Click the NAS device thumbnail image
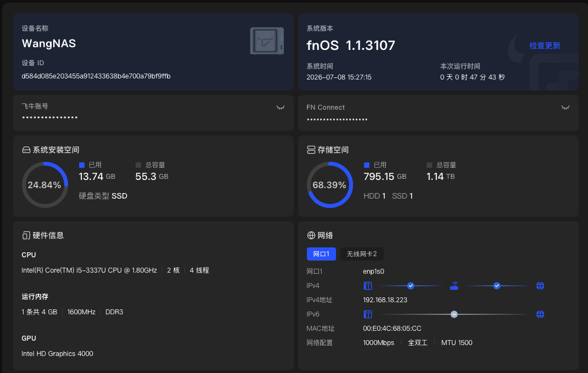The height and width of the screenshot is (373, 588). [267, 41]
